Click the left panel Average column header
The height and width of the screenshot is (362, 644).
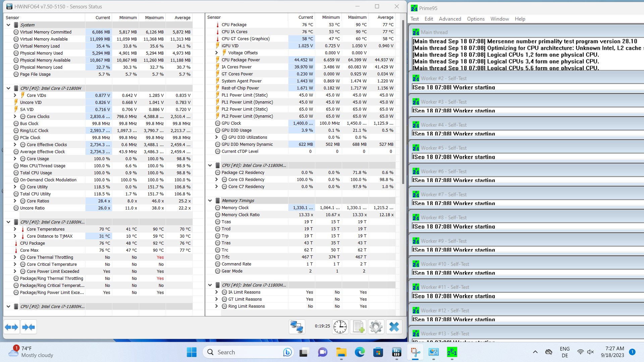(x=179, y=17)
